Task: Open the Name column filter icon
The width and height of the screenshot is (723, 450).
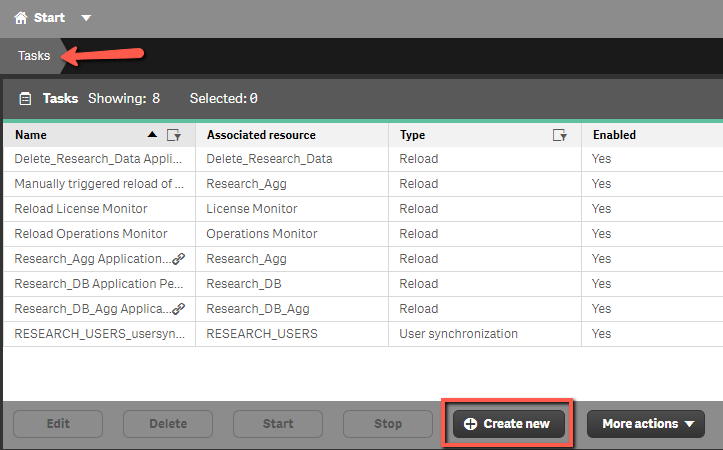Action: pos(174,135)
